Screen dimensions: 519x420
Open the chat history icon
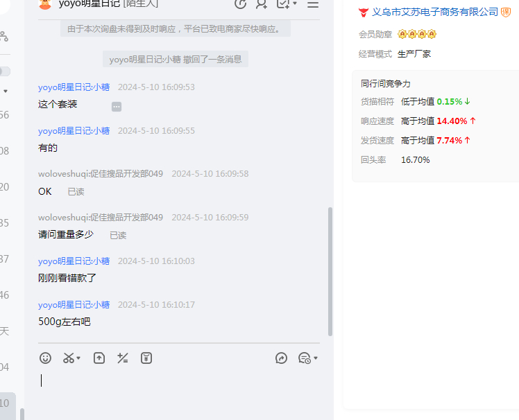point(304,358)
